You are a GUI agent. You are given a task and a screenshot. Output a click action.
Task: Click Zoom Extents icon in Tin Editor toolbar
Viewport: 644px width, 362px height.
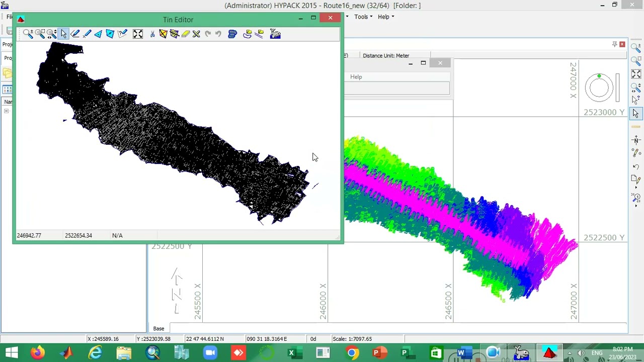[x=137, y=34]
